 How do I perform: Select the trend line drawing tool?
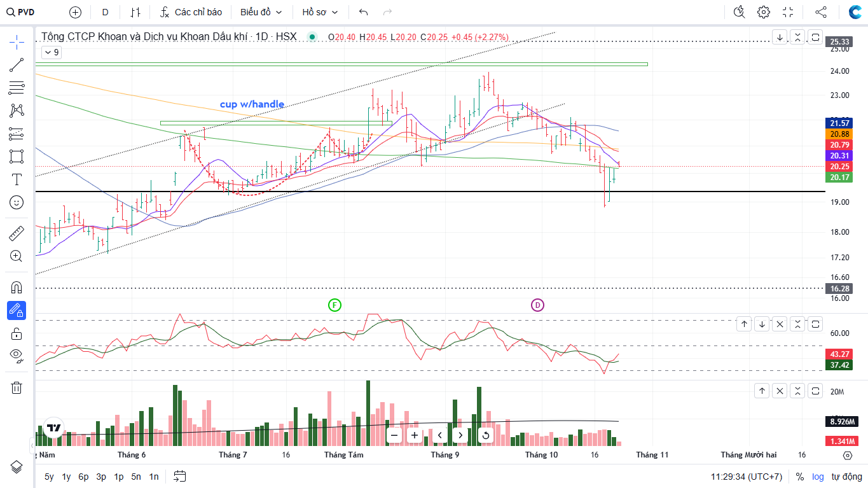(x=17, y=65)
